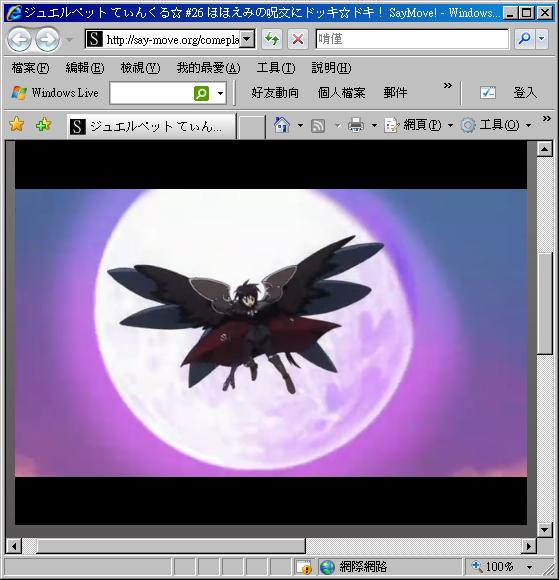Click the 登入 sign-in button
559x580 pixels.
tap(525, 93)
